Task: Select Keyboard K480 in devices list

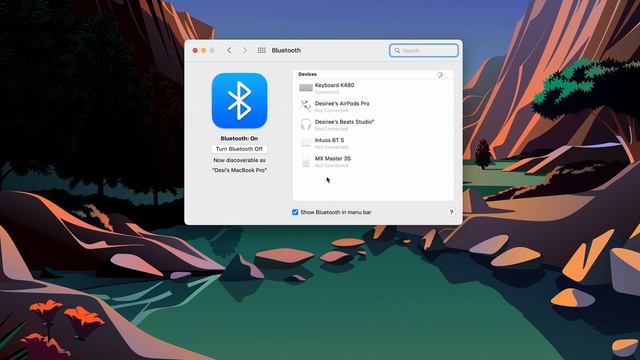Action: pos(373,88)
